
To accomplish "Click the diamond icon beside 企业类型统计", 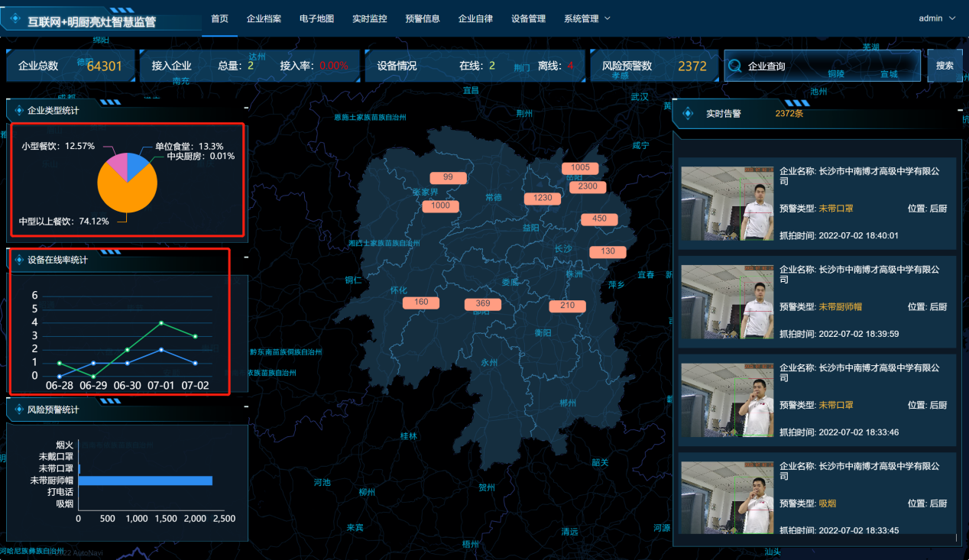I will coord(18,110).
